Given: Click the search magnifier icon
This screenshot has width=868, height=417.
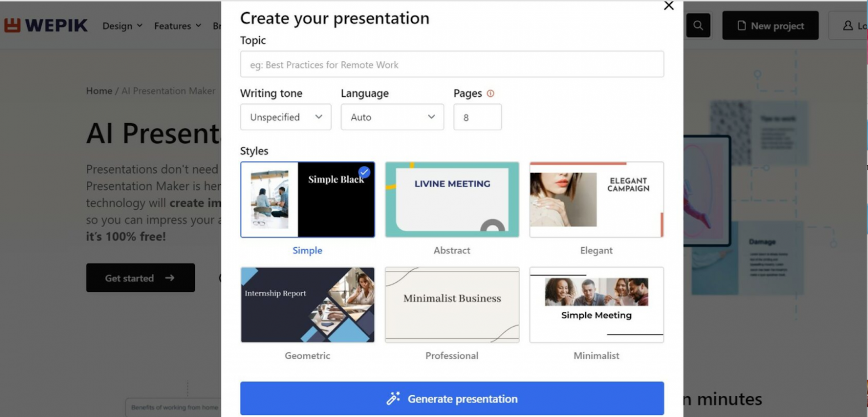Looking at the screenshot, I should (x=698, y=26).
